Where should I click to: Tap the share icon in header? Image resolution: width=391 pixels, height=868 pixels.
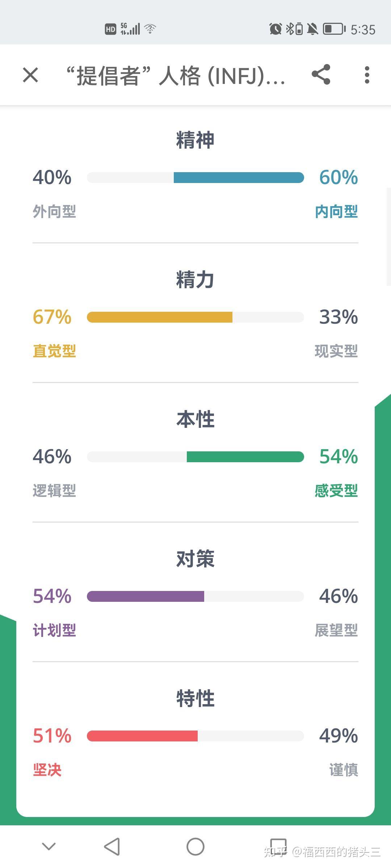[x=321, y=75]
